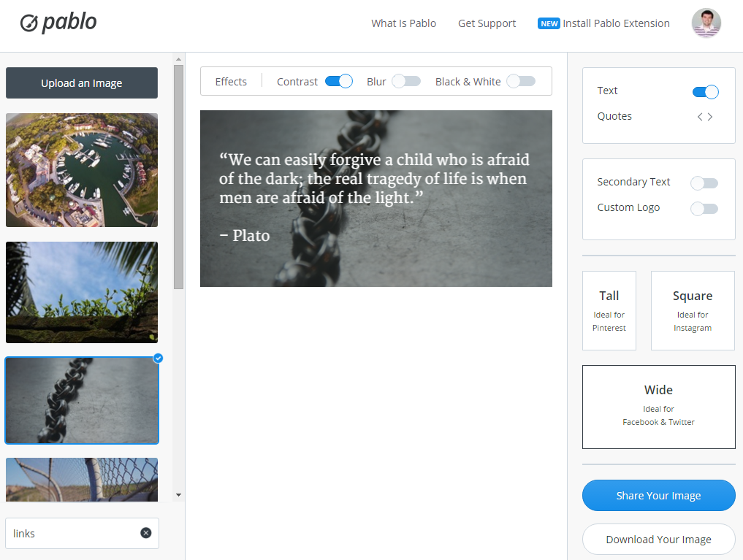Enable the Blur effect
Viewport: 743px width, 560px height.
(x=406, y=81)
